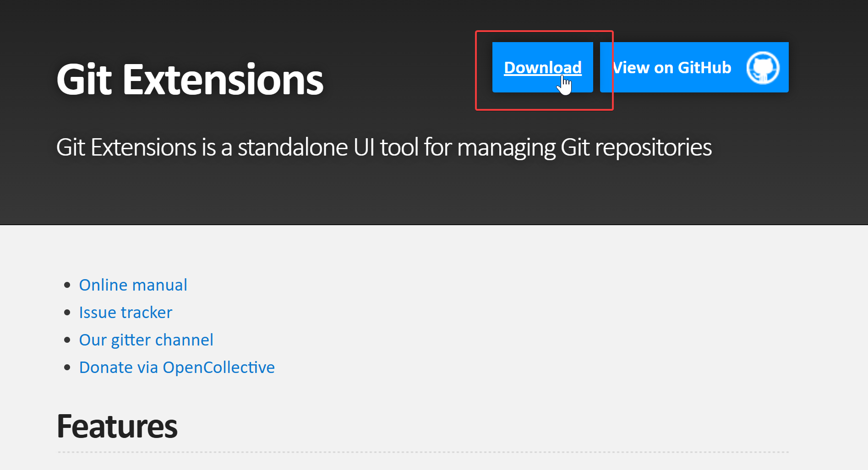Click the word 'Extensions' in the main title
The height and width of the screenshot is (470, 868).
click(223, 80)
